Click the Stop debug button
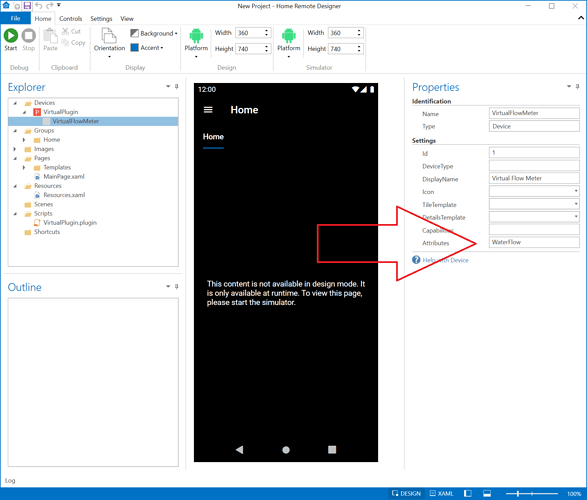The image size is (587, 500). [28, 39]
